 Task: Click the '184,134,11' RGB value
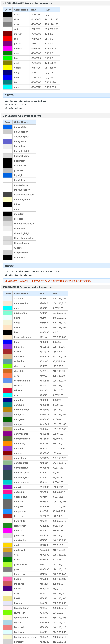coord(58,410)
